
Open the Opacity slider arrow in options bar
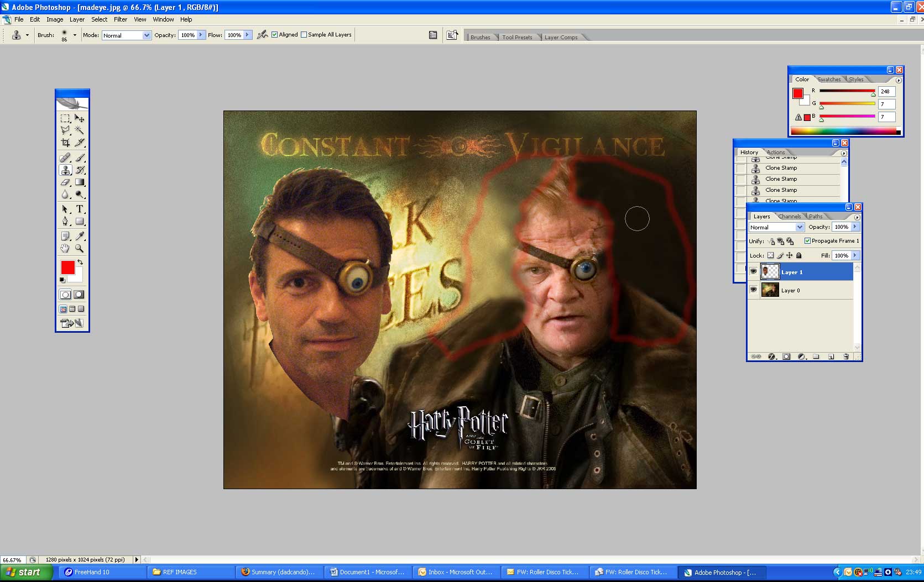200,35
